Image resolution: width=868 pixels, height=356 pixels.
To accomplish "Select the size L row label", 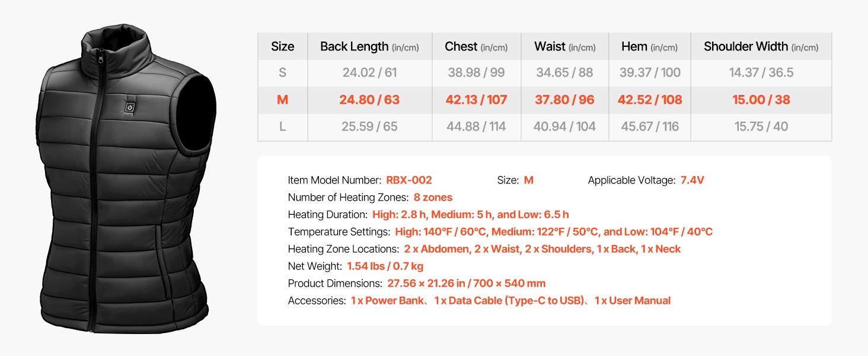I will tap(283, 126).
